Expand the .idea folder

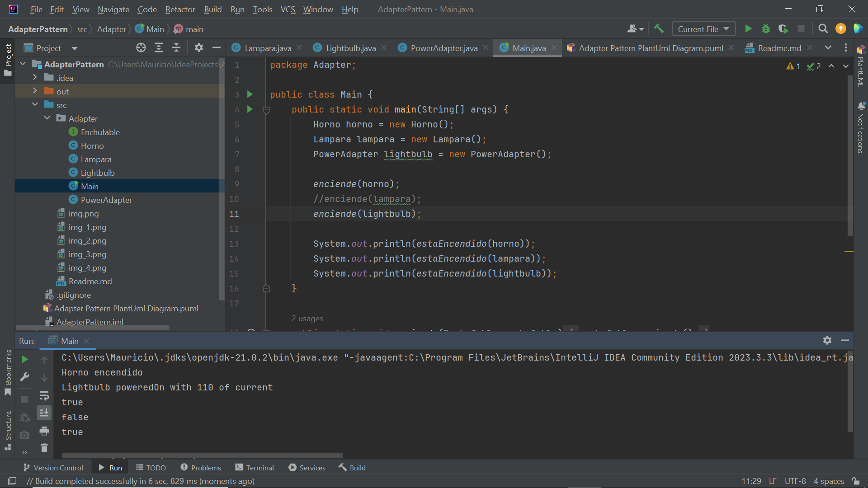(x=35, y=78)
